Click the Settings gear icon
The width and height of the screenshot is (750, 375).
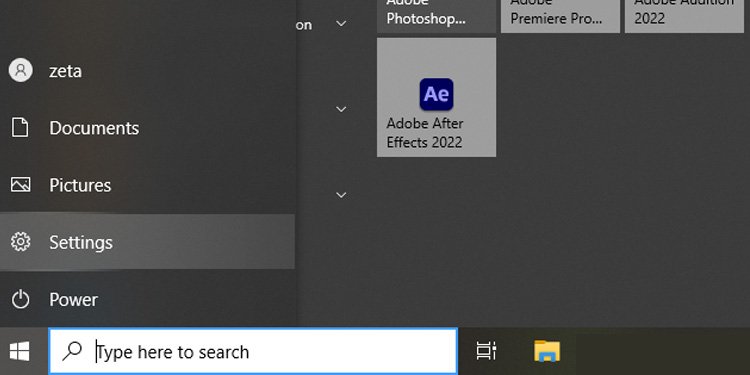(x=21, y=242)
